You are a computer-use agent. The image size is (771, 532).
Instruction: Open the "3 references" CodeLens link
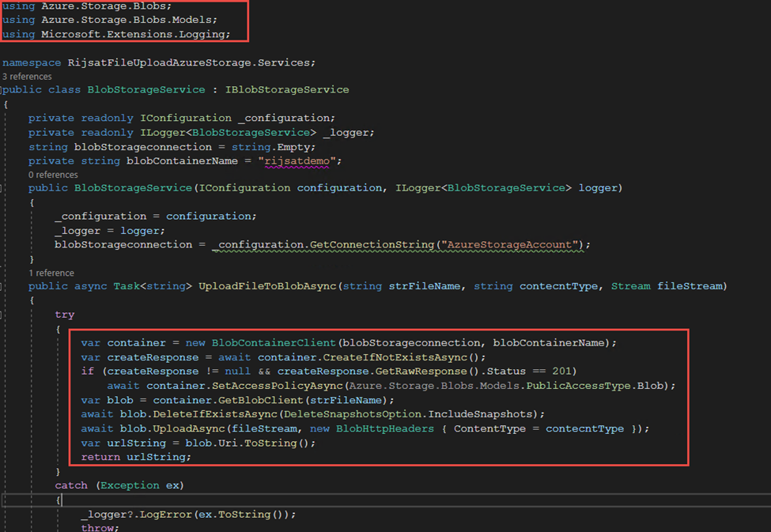point(28,77)
